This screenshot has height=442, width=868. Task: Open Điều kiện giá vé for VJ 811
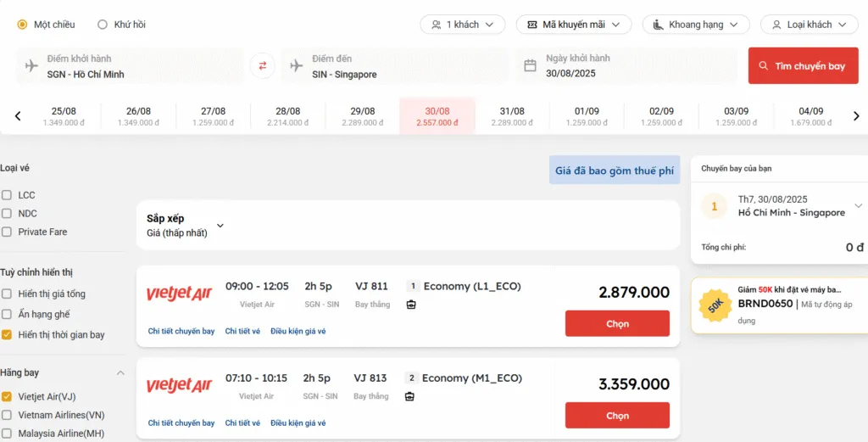pyautogui.click(x=298, y=331)
